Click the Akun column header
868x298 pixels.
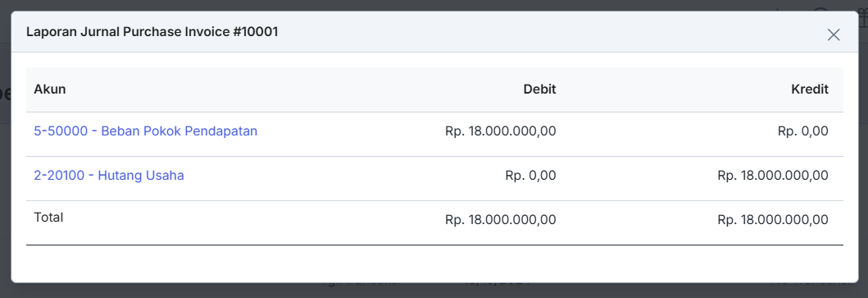[x=50, y=89]
